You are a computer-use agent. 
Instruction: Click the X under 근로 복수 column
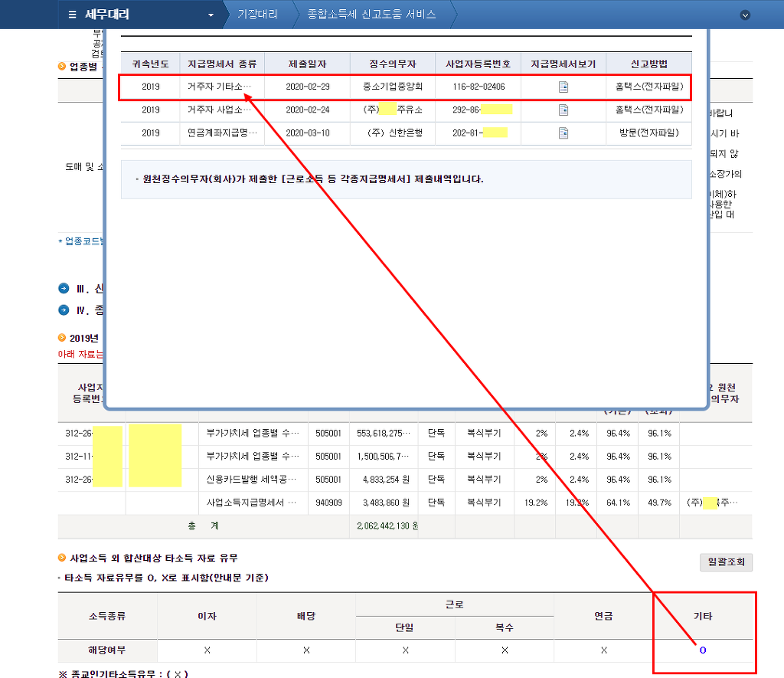pos(505,650)
